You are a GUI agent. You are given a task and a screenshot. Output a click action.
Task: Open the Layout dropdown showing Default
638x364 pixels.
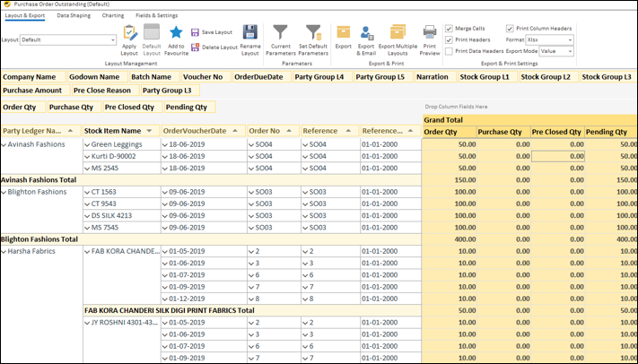pyautogui.click(x=112, y=40)
